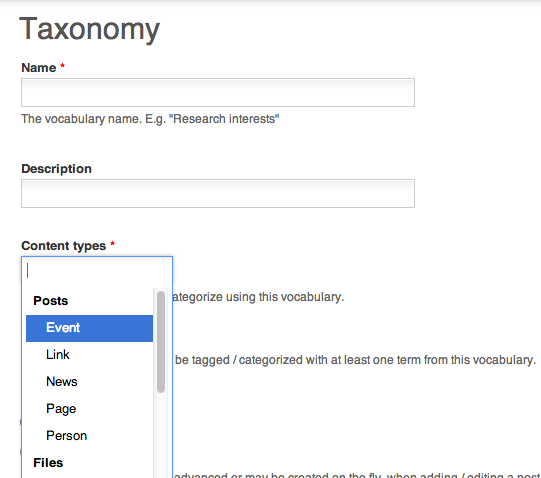
Task: Click the red asterisk beside Content types
Action: click(x=112, y=244)
